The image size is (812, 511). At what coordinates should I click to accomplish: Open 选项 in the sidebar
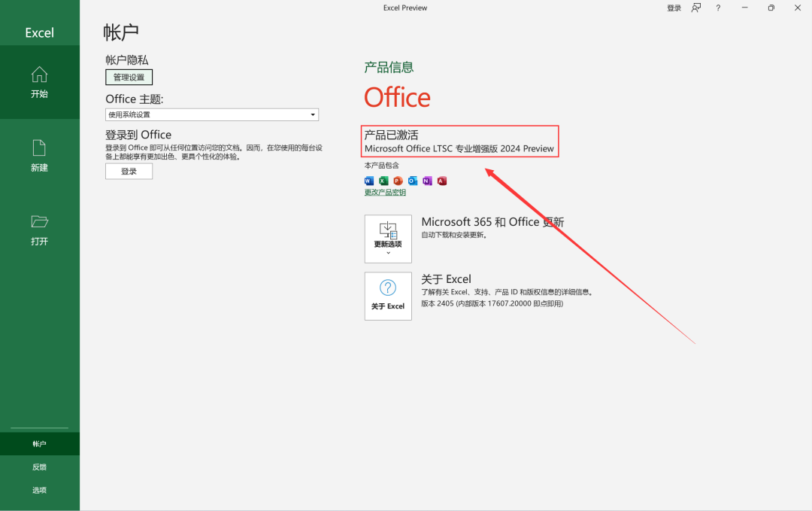click(x=39, y=491)
